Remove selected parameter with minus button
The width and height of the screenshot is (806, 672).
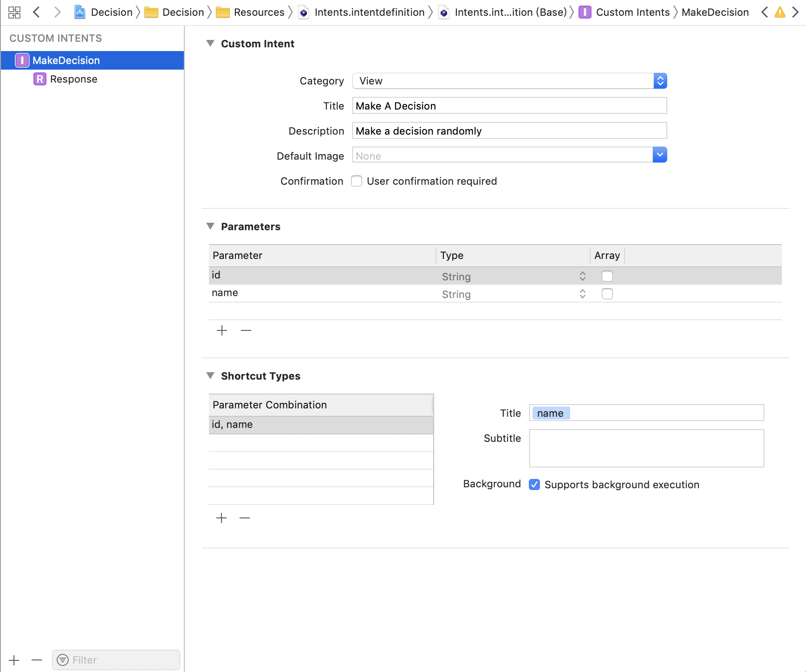point(246,330)
